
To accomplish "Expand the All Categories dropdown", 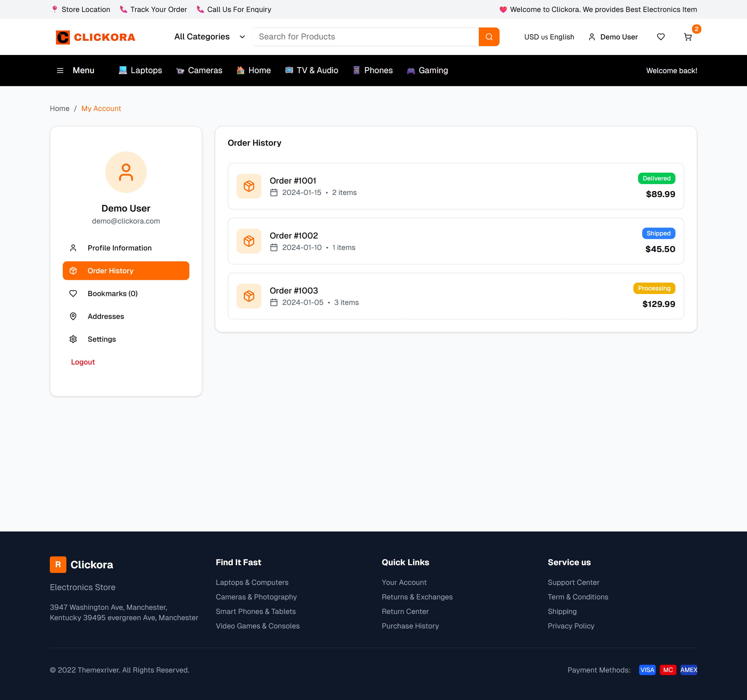I will click(209, 37).
